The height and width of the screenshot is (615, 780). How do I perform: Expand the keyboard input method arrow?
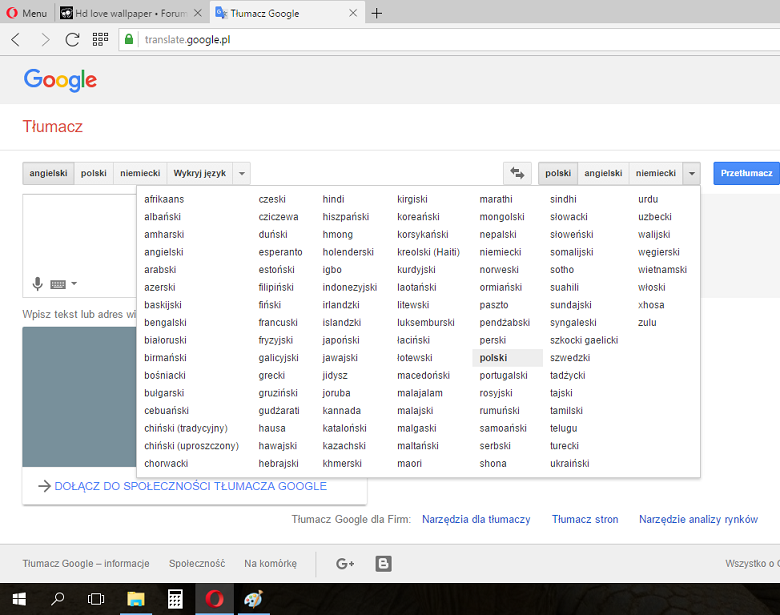click(74, 284)
